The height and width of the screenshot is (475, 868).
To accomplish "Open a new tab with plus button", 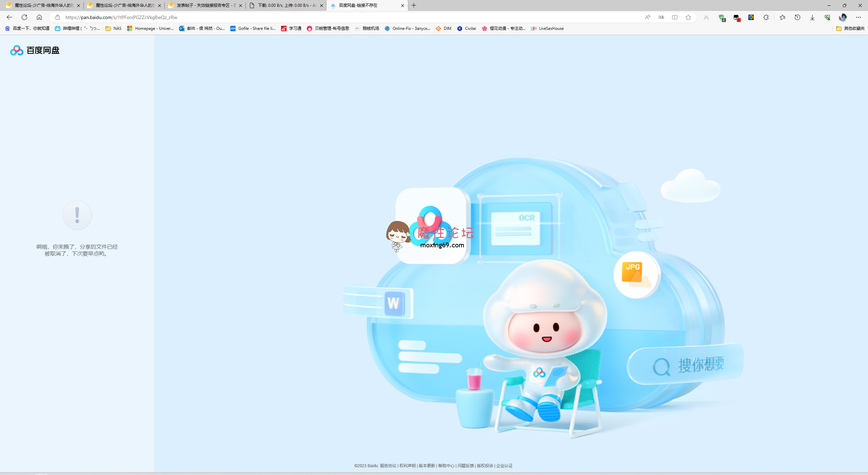I will pos(414,5).
